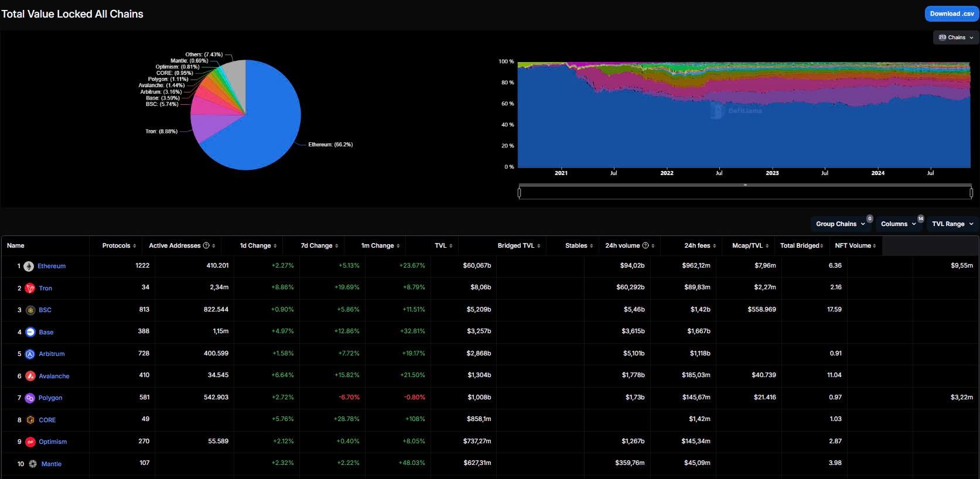The width and height of the screenshot is (980, 479).
Task: Click the Ethereum (66.2%) pie label
Action: [x=330, y=145]
